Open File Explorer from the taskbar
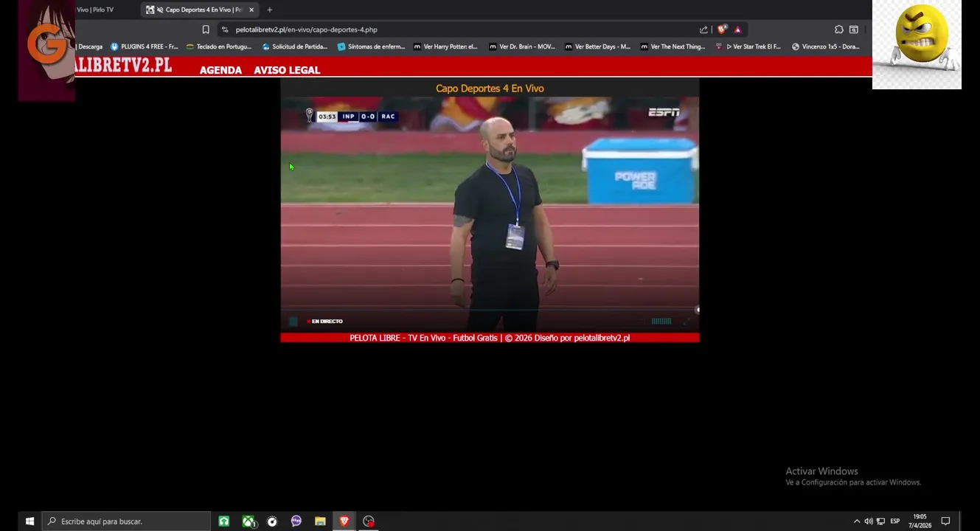The image size is (980, 531). click(320, 521)
